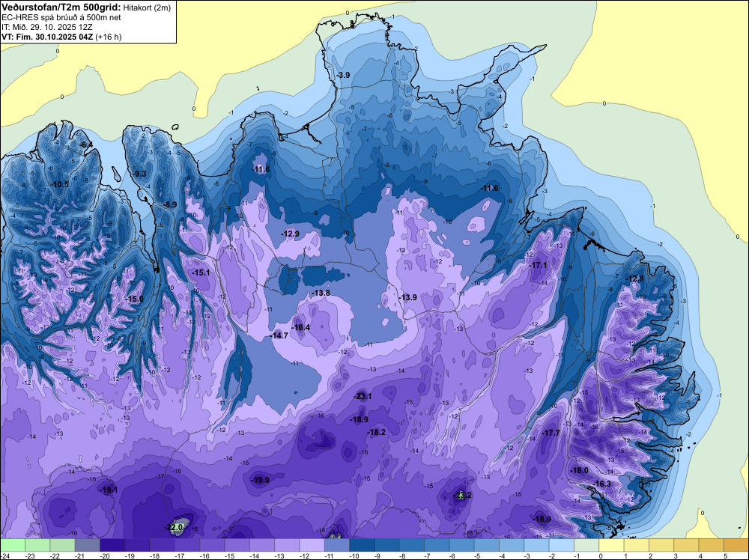Select the -18.0 temperature label
The image size is (749, 560).
579,470
